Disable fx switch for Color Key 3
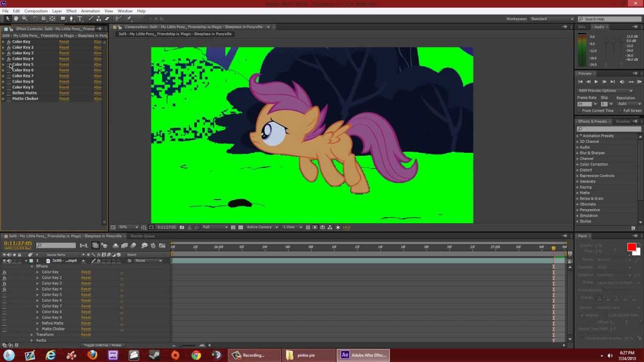 (9, 53)
